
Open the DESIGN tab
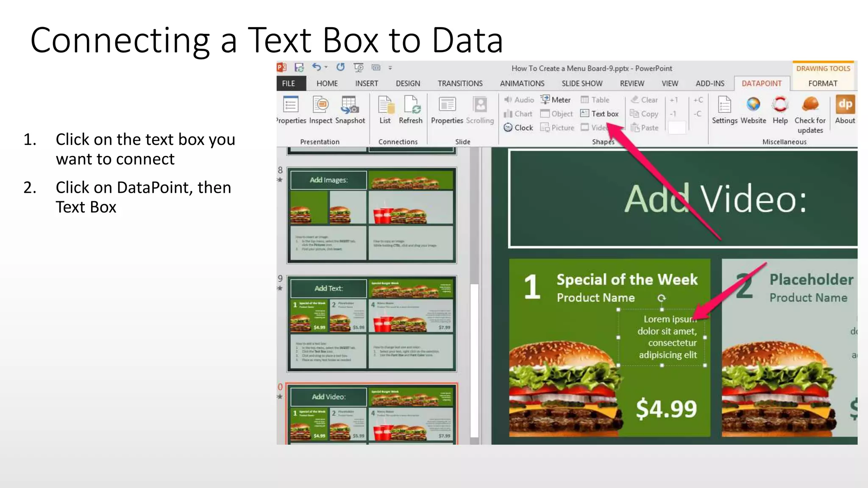[408, 83]
